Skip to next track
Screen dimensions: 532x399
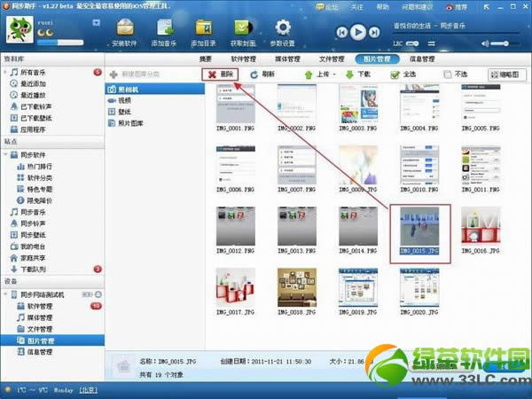374,33
